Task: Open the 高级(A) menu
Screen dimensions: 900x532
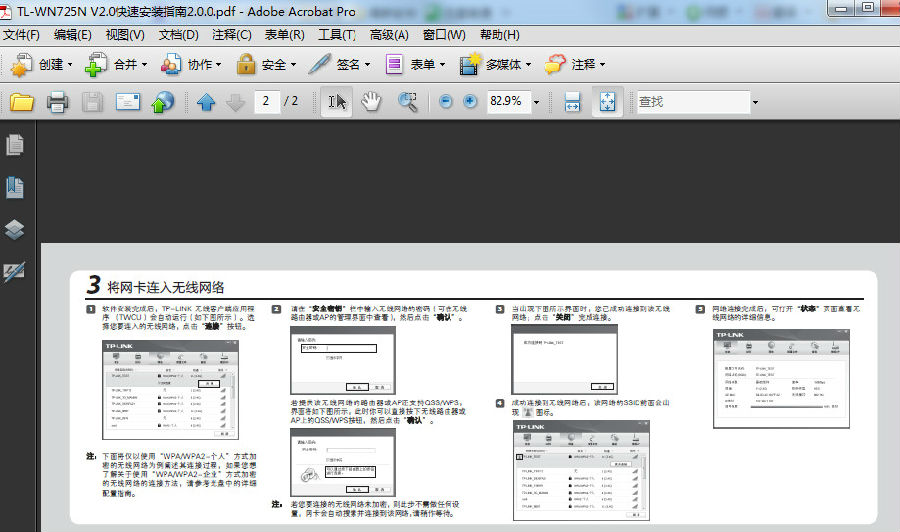Action: (389, 35)
